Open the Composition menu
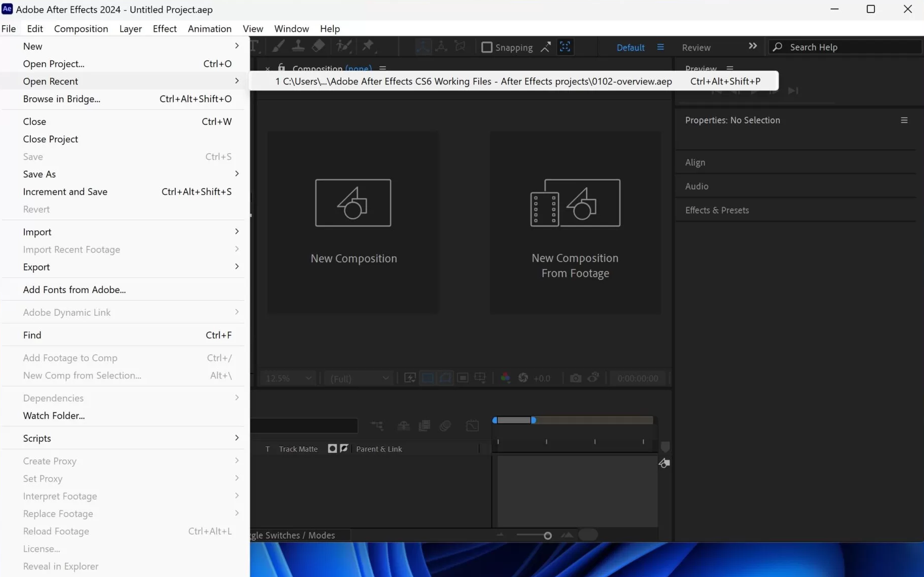 click(81, 28)
